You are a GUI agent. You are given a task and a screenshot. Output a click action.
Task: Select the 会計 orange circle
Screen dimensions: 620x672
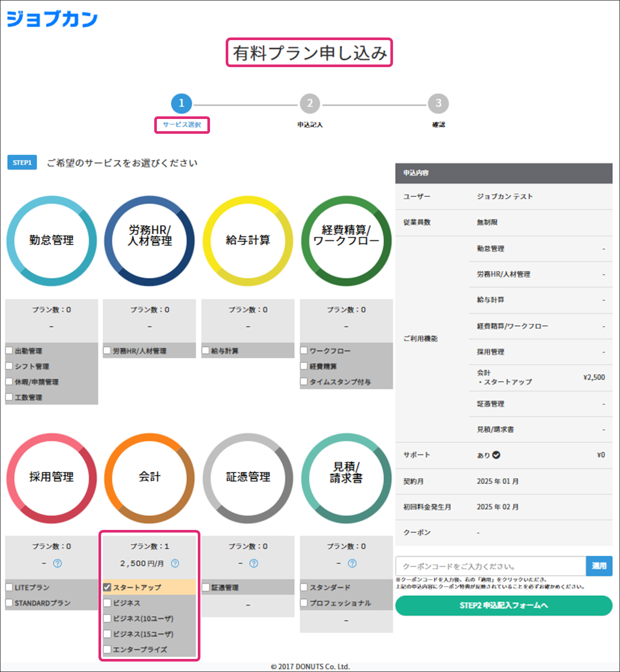tap(149, 478)
